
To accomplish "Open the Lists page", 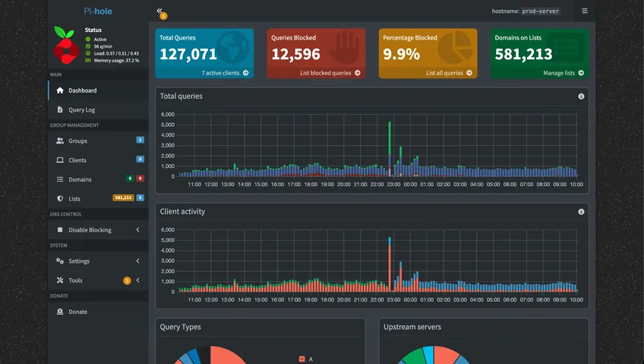I will (98, 199).
